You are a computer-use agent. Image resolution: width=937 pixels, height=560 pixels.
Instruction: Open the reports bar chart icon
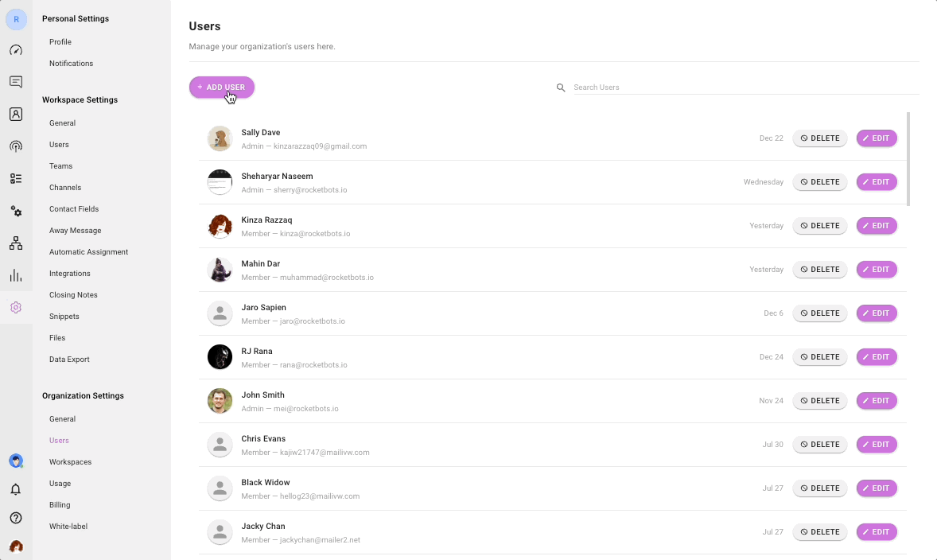pyautogui.click(x=16, y=275)
